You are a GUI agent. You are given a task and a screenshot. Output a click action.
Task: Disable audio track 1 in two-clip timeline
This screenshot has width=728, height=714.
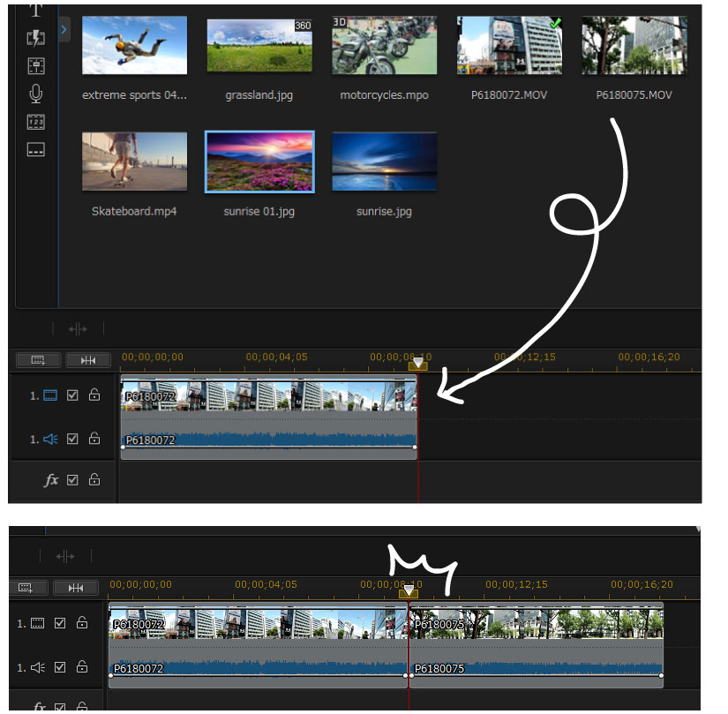60,667
